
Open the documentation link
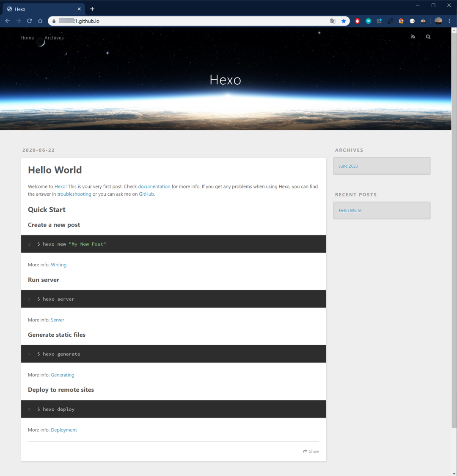[154, 186]
